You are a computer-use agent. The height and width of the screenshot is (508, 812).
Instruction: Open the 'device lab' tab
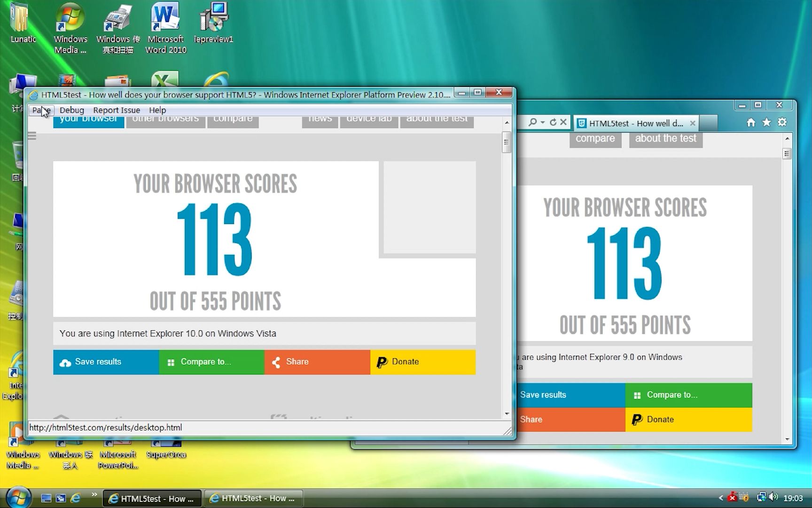coord(369,121)
